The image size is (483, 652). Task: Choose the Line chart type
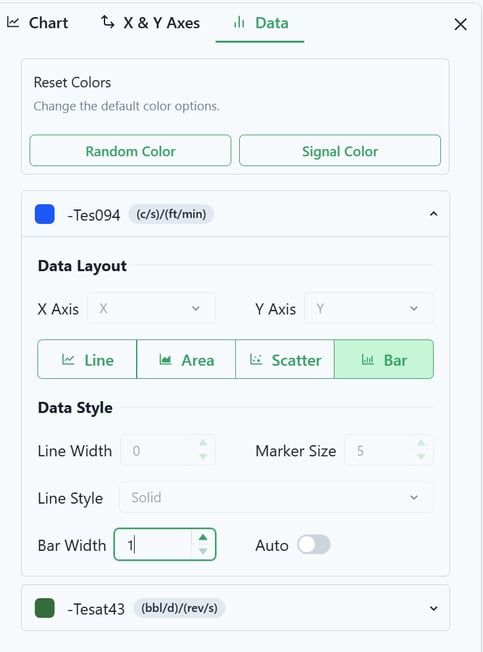87,360
